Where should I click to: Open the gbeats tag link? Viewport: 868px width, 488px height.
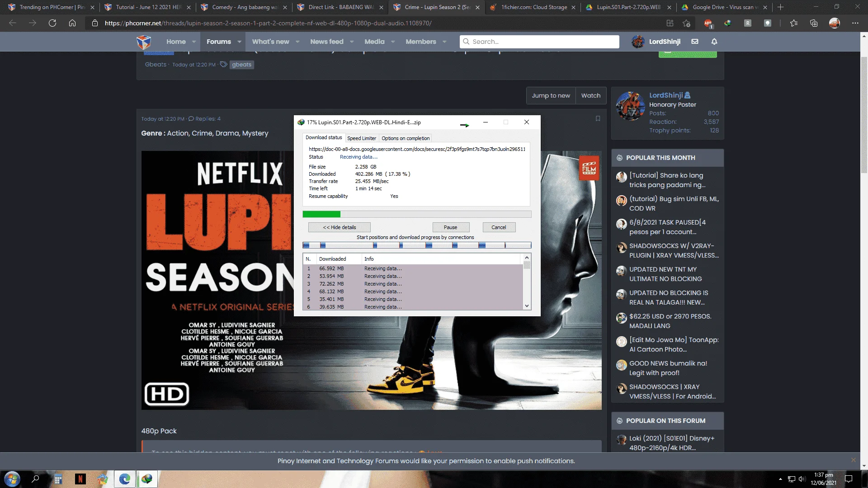tap(242, 65)
